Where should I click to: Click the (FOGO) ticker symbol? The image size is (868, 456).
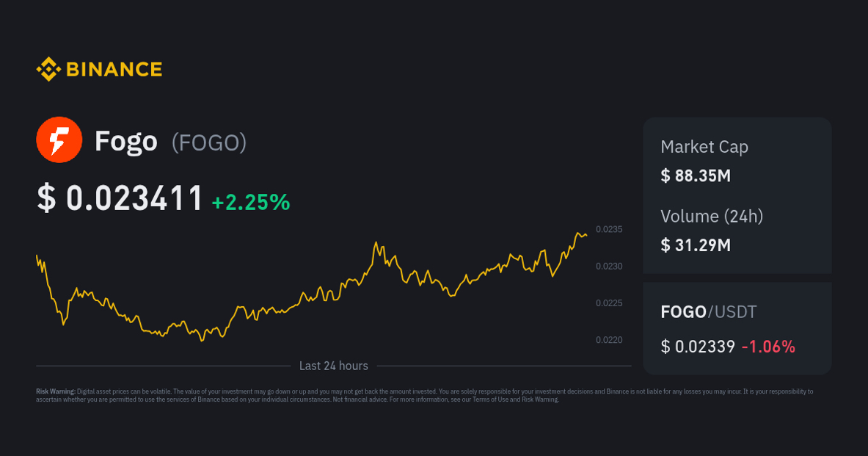(209, 143)
